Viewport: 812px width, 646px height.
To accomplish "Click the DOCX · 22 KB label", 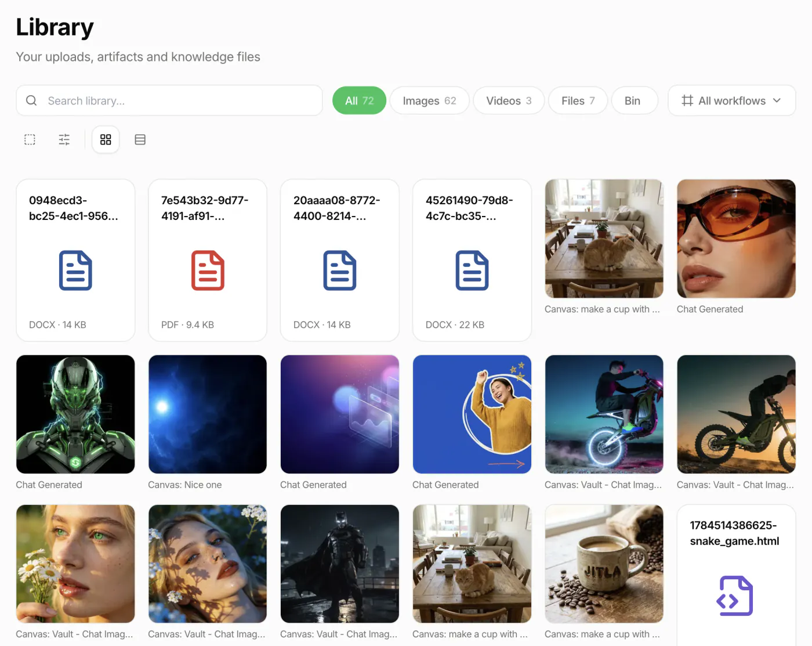I will pos(455,324).
